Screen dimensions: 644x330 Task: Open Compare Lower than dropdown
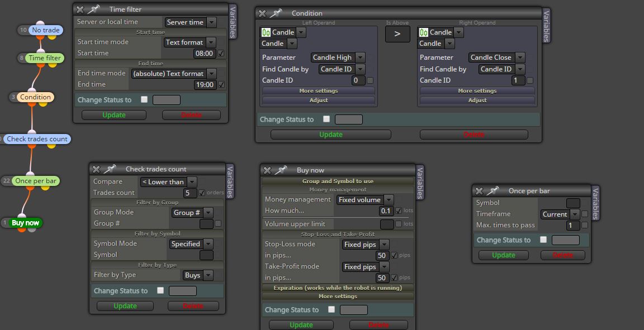click(x=168, y=182)
